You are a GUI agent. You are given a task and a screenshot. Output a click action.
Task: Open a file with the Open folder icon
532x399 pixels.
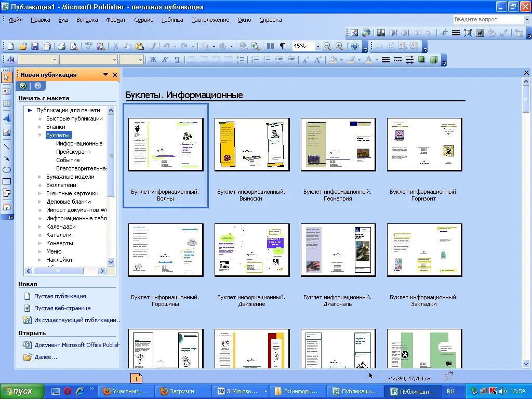click(23, 46)
